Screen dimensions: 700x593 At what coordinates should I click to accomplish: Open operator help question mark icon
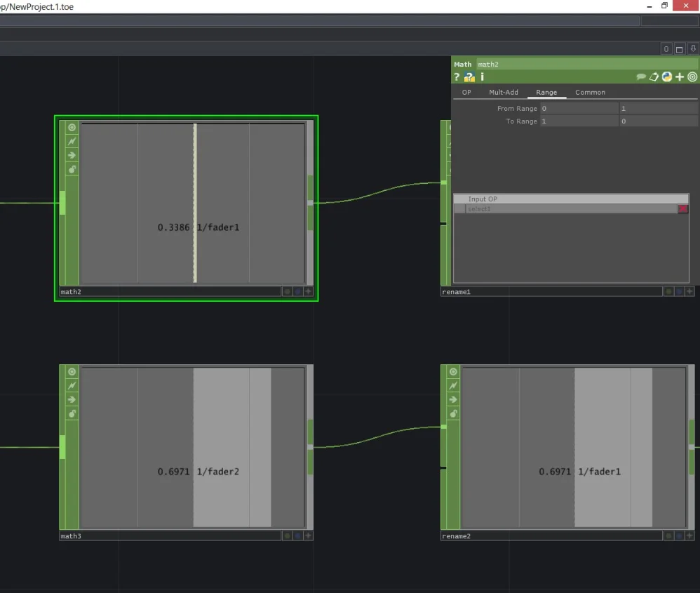coord(457,77)
